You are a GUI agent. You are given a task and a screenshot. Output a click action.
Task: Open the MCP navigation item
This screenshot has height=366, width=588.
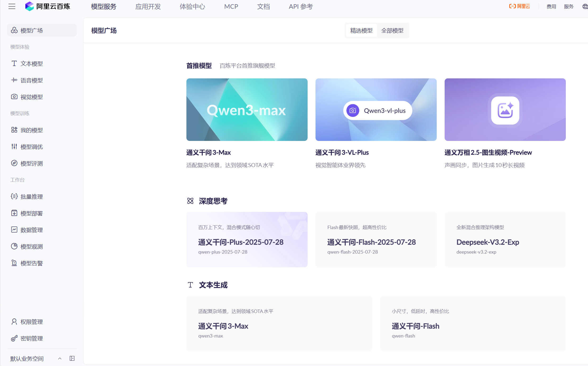231,6
